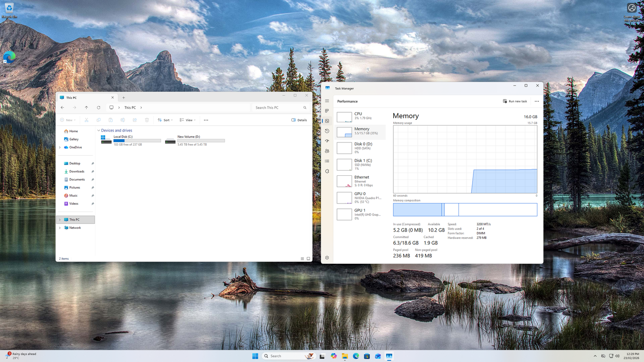Open the Downloads folder in navigation pane
Screen dimensions: 644x362
pyautogui.click(x=76, y=171)
